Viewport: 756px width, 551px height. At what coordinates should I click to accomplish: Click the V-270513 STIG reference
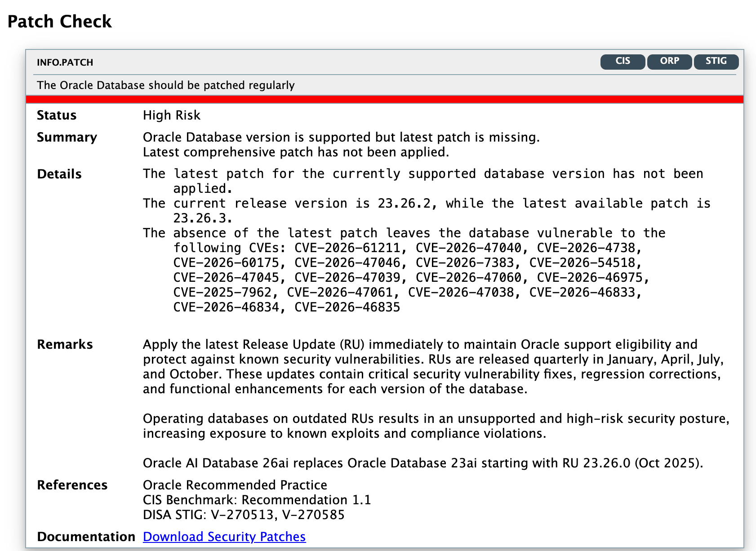(242, 515)
